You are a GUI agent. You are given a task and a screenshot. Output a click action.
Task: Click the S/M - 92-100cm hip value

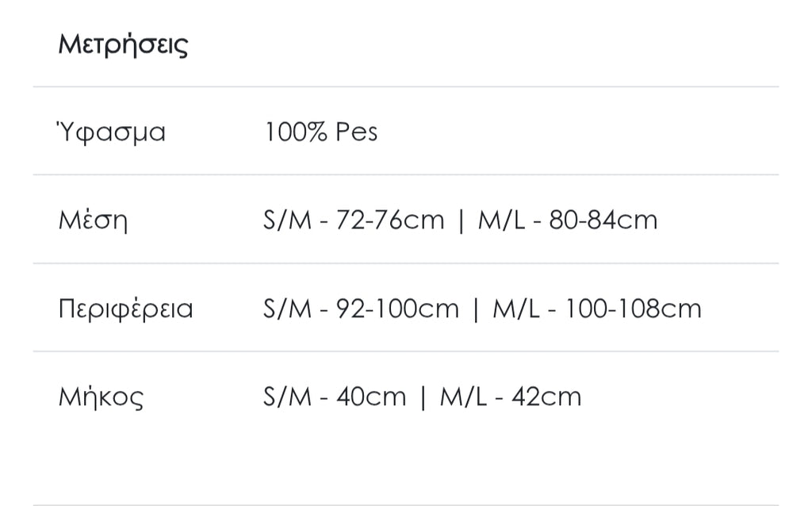361,309
